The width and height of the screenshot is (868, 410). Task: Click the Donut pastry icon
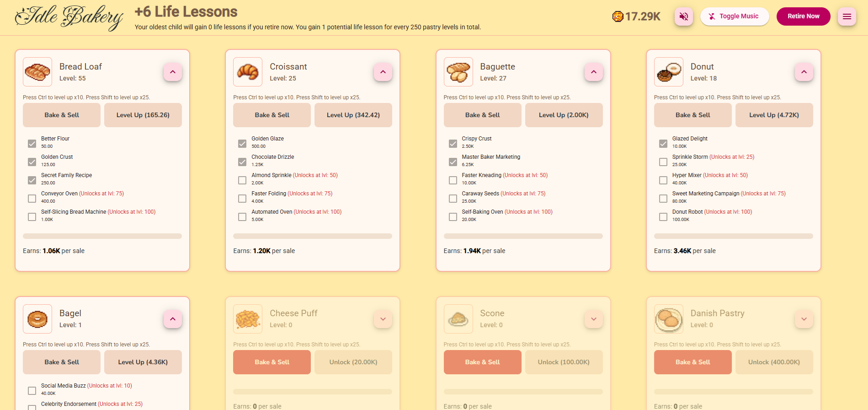[668, 72]
